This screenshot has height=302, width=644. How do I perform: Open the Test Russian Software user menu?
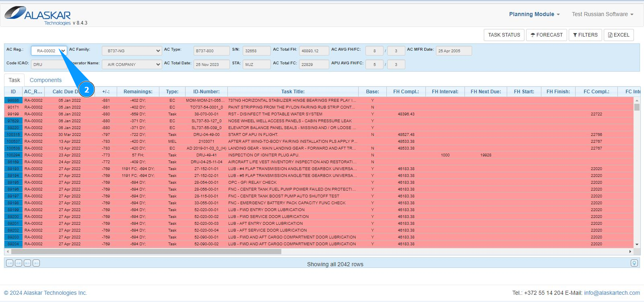(603, 14)
